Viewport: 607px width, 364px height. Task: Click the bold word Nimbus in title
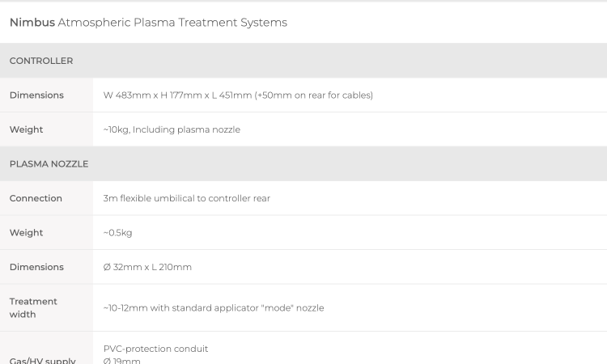pos(32,23)
